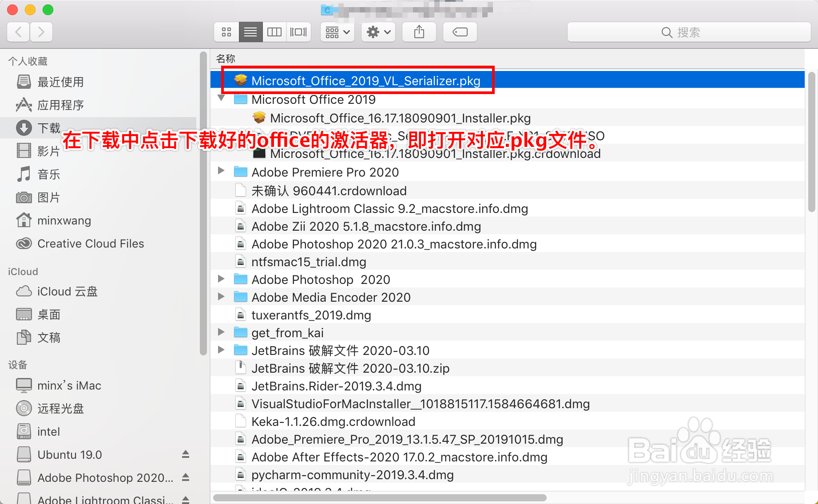Click the horizontal scrollbar in file list
The height and width of the screenshot is (504, 818).
pyautogui.click(x=380, y=498)
